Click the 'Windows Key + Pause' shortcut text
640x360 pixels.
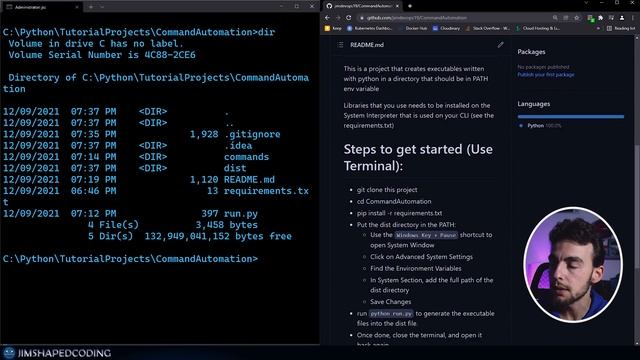tap(426, 236)
